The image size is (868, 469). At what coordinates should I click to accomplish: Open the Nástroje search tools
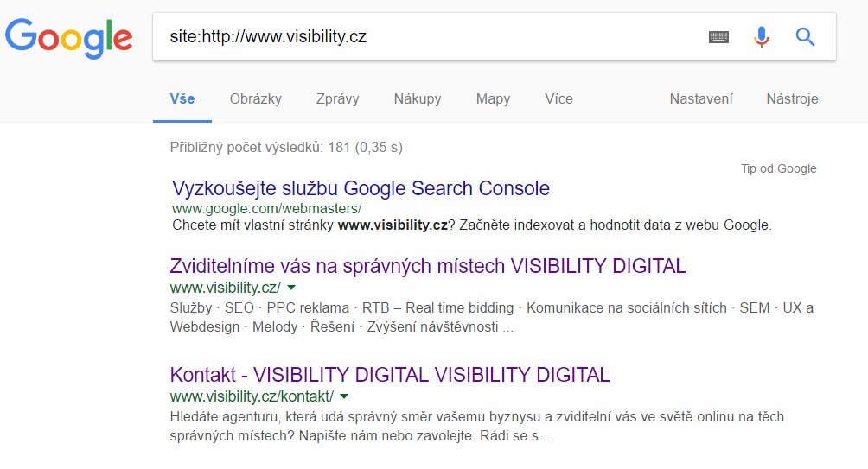click(x=792, y=98)
